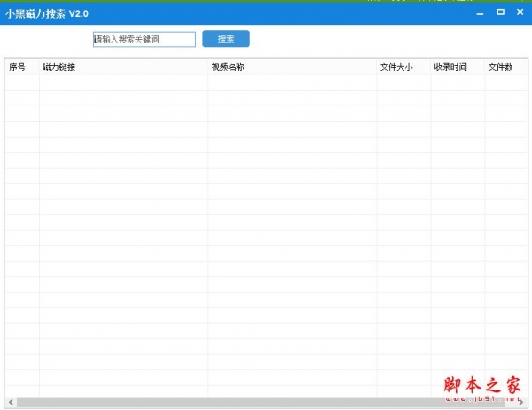Click the search keyword input field
The height and width of the screenshot is (410, 532).
tap(145, 39)
